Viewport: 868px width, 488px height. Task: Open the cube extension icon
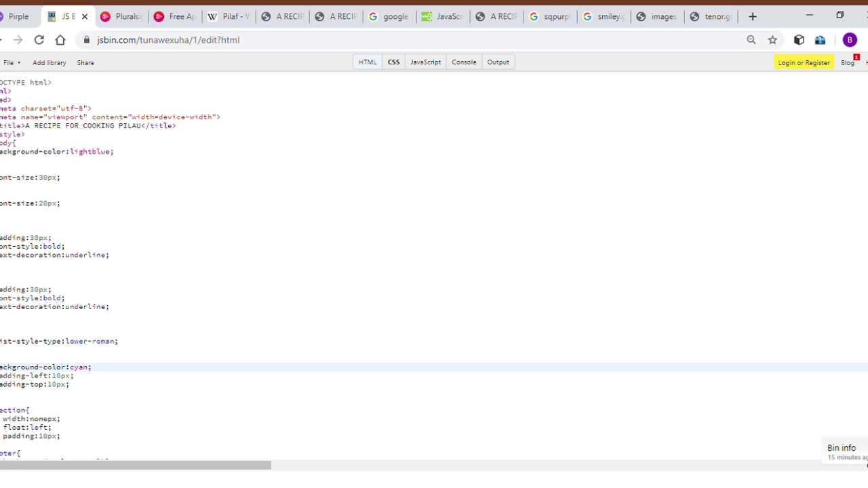(799, 40)
